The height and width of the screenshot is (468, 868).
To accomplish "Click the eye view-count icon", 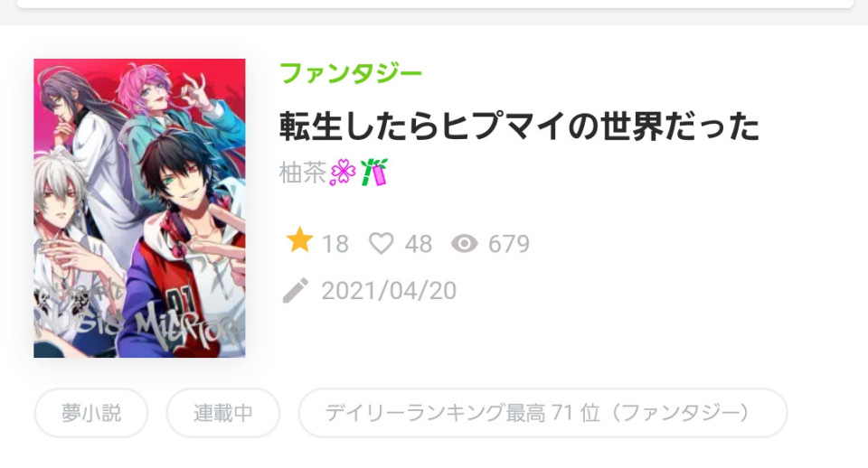I will pos(464,243).
